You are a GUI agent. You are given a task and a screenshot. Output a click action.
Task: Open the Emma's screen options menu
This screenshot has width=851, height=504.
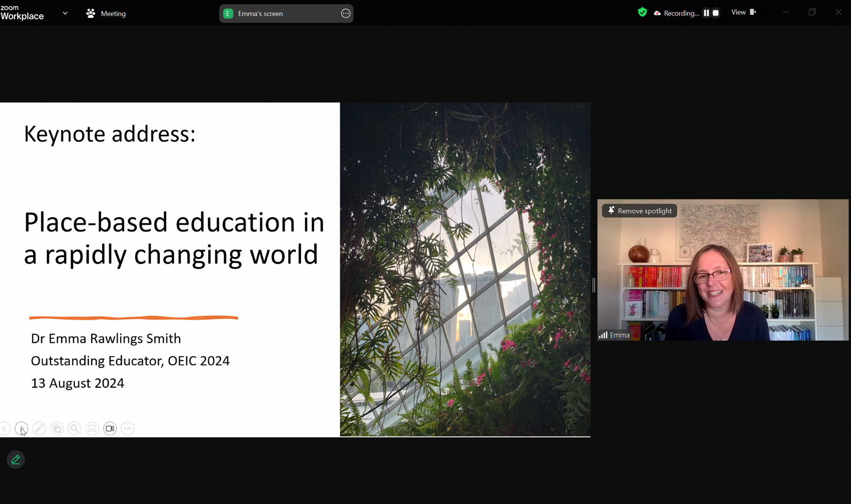(346, 14)
